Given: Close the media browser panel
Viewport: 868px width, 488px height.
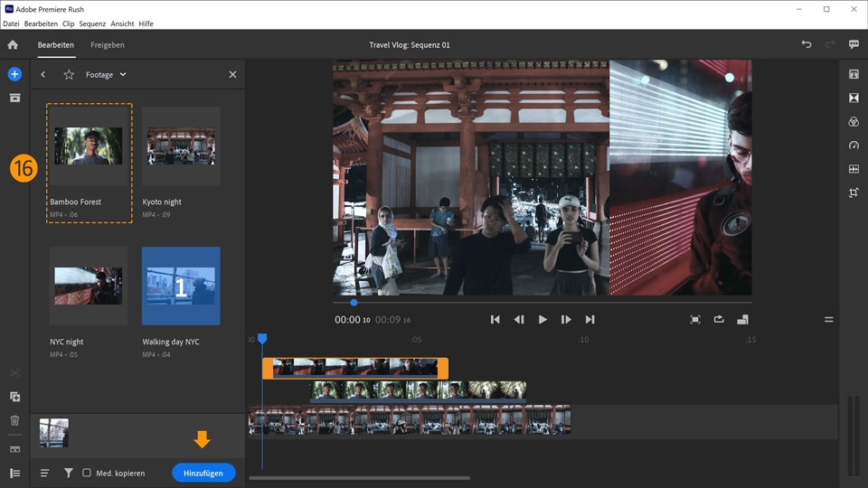Looking at the screenshot, I should click(x=232, y=74).
